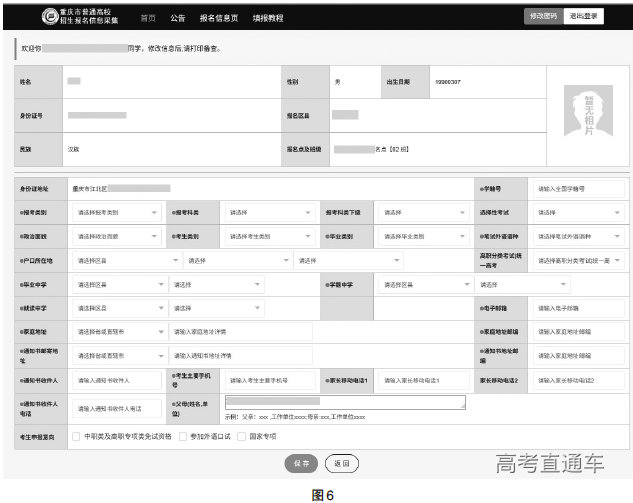The height and width of the screenshot is (503, 633).
Task: Click the 家长移动电话2 input field
Action: click(579, 380)
